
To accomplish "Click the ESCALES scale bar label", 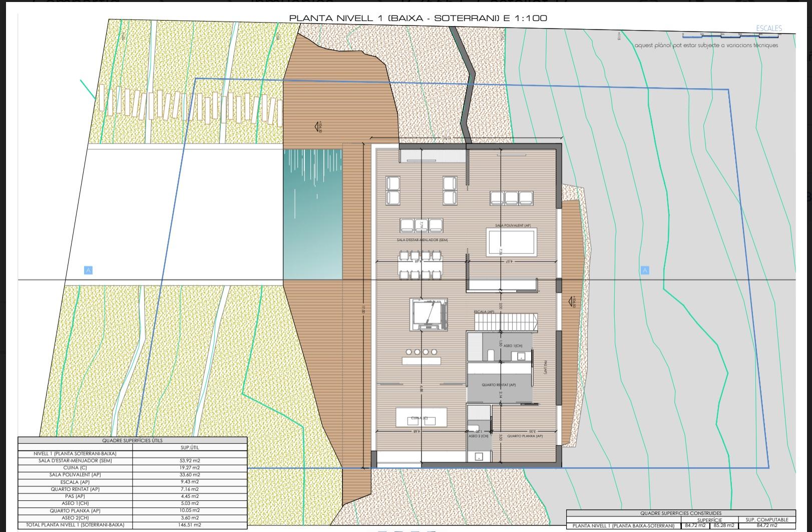I will (x=768, y=29).
